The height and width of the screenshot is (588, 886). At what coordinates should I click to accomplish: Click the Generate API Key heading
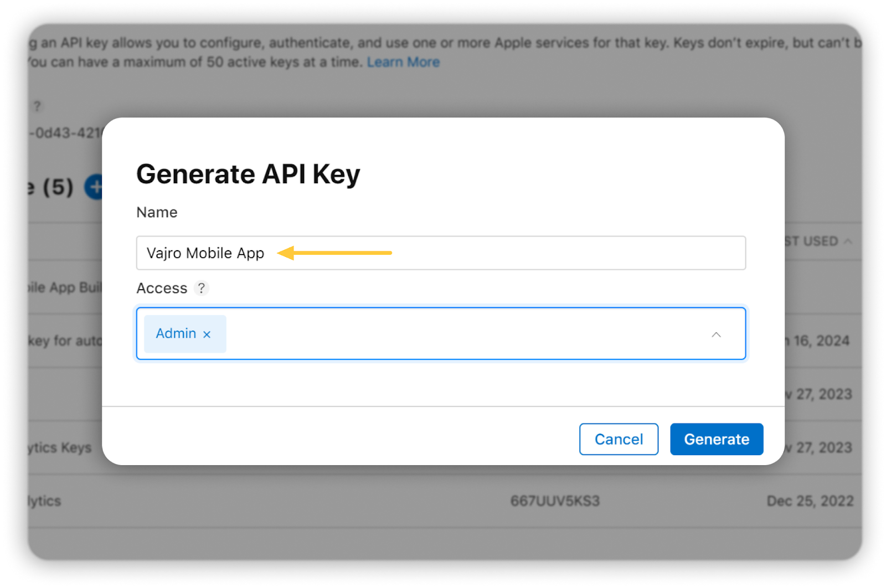tap(248, 174)
